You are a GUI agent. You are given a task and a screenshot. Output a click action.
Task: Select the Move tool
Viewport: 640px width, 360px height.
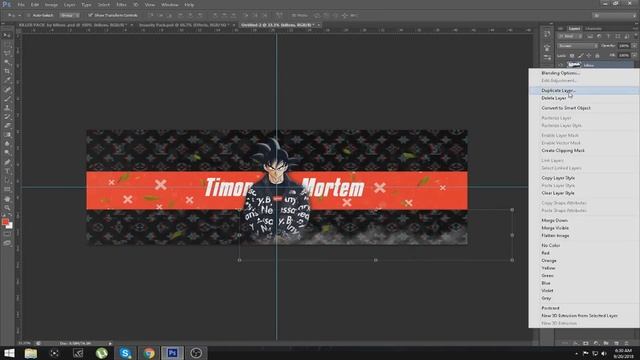(x=7, y=36)
